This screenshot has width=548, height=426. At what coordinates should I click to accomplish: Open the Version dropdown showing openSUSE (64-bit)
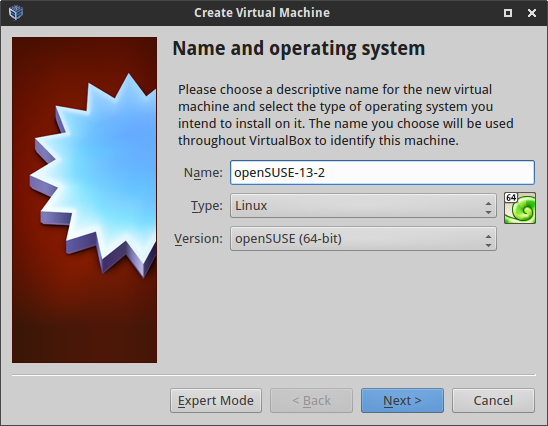pos(363,239)
